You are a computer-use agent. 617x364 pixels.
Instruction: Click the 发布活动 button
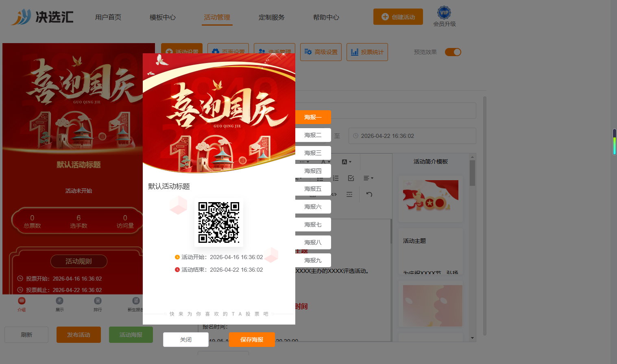(78, 335)
